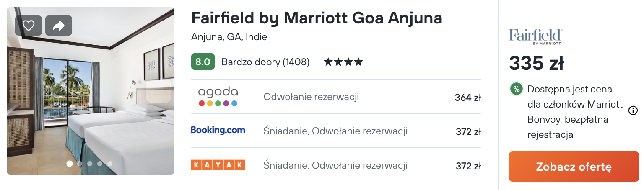Select the first photo carousel dot
Viewport: 644px width, 190px height.
pyautogui.click(x=70, y=164)
